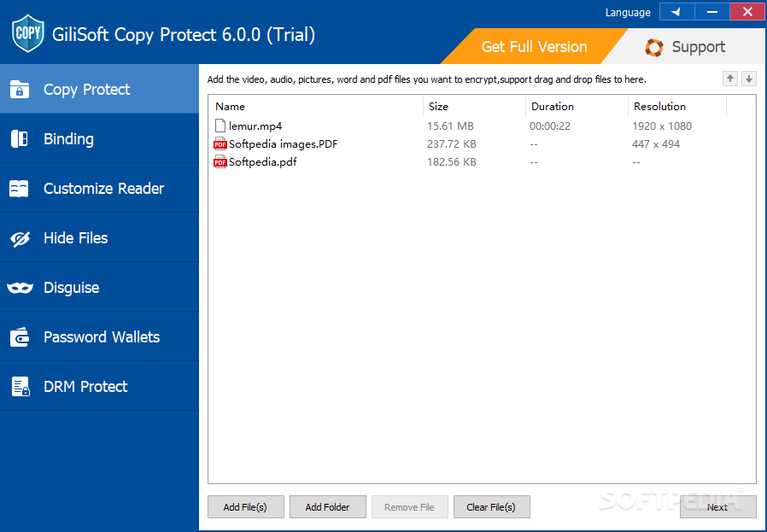The image size is (767, 532).
Task: Click the 1920 x 1080 resolution cell
Action: tap(662, 126)
